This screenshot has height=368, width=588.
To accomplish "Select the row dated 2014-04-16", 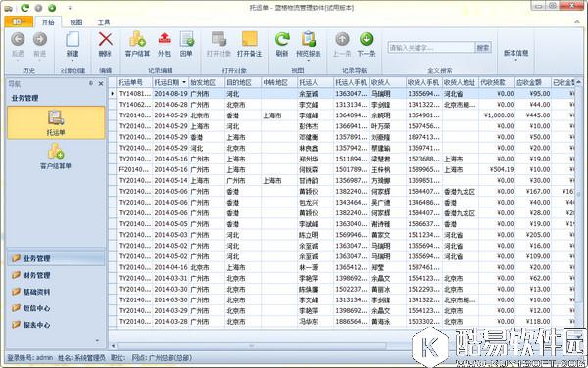I will [342, 267].
